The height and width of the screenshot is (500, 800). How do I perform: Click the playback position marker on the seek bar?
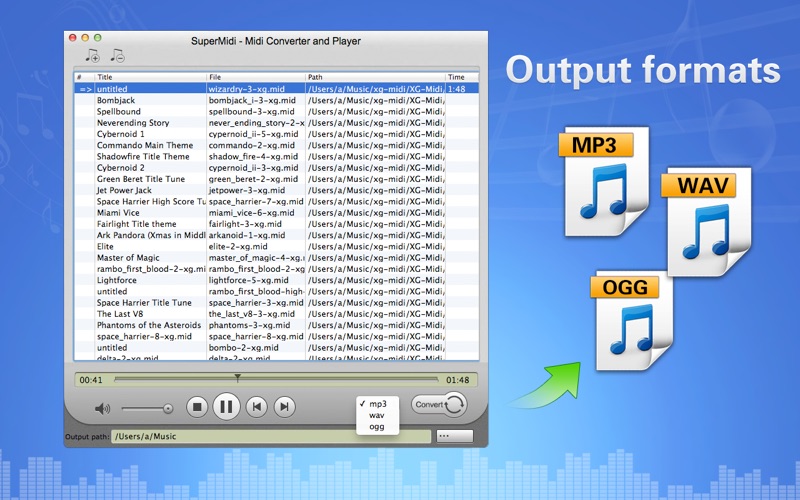click(237, 378)
